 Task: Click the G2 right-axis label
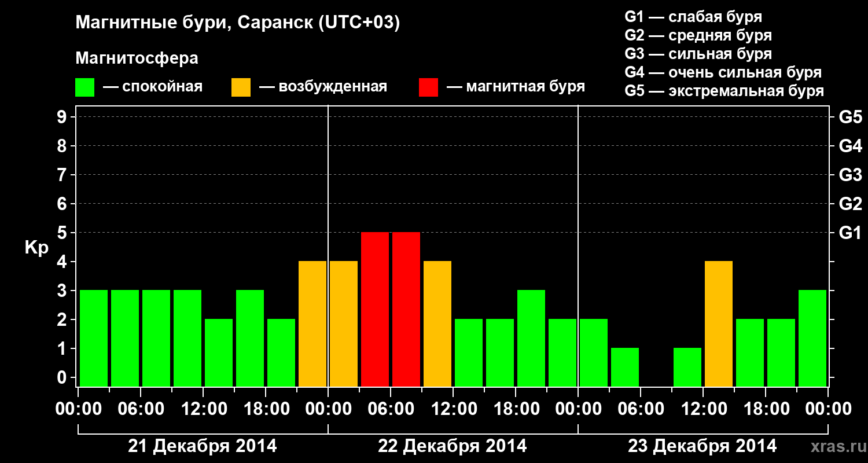tap(851, 204)
